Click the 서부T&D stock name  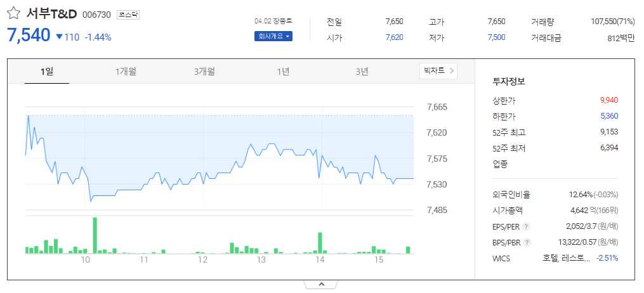tap(52, 14)
